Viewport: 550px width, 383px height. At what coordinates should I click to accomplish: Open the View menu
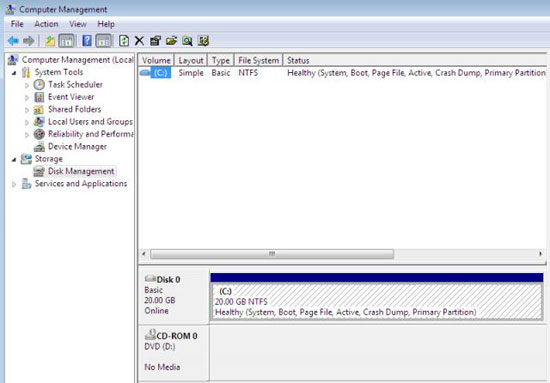coord(78,24)
